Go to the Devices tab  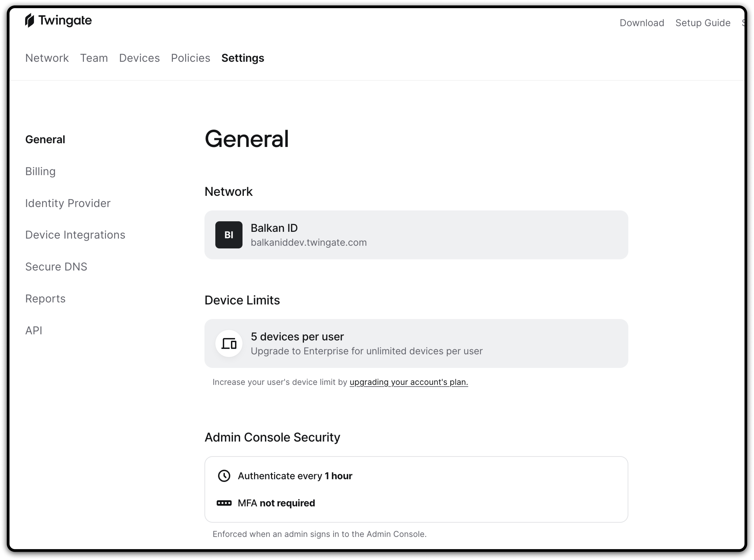[x=139, y=58]
